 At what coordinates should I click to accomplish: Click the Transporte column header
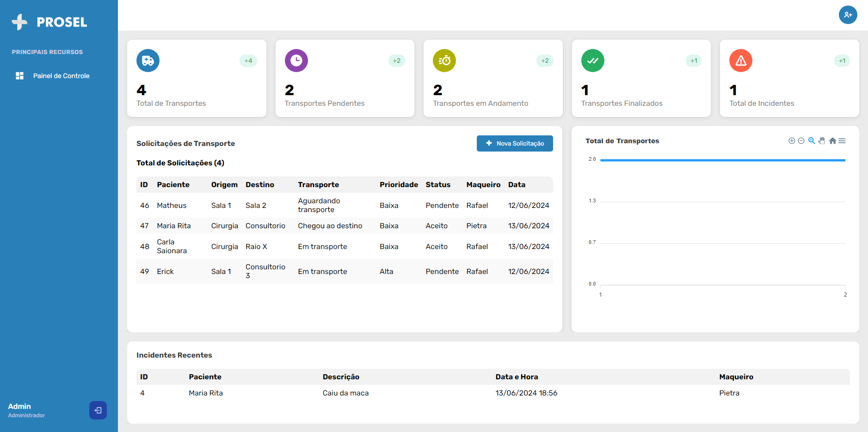(x=318, y=185)
